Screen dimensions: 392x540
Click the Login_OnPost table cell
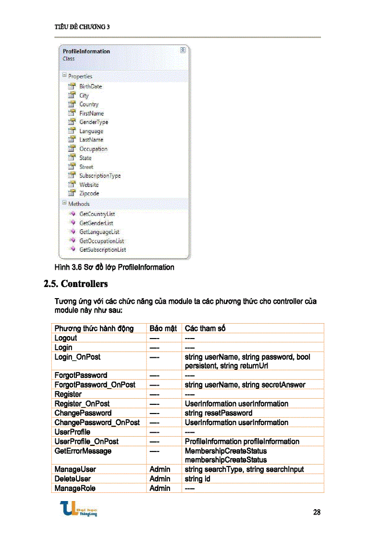click(77, 357)
